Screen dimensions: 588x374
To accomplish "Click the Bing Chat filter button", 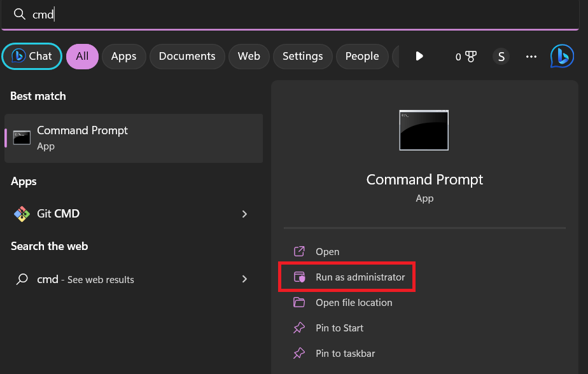I will tap(32, 56).
